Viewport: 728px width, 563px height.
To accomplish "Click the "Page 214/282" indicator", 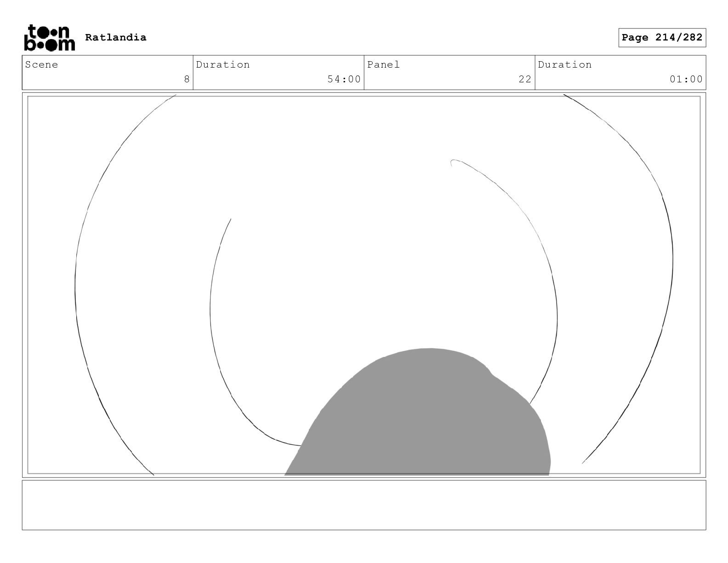I will [x=662, y=38].
